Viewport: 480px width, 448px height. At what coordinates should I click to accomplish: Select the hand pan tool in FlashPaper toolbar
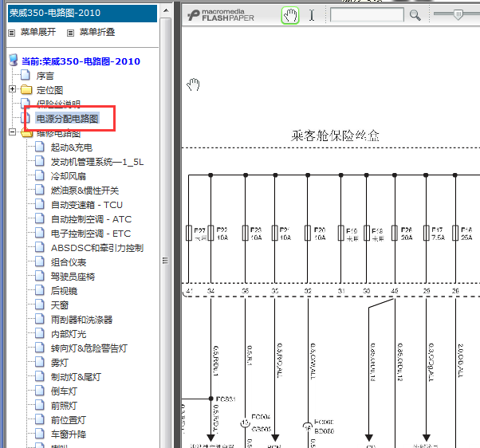click(289, 15)
